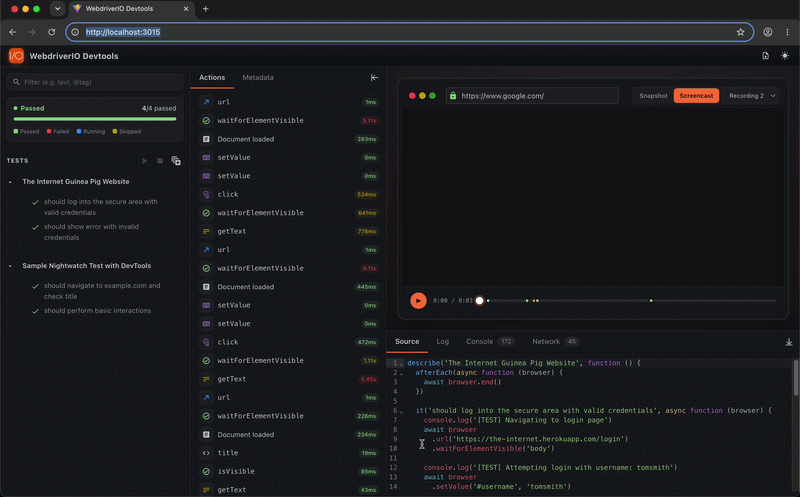This screenshot has width=800, height=497.
Task: Open the Recording 2 dropdown
Action: coord(752,95)
